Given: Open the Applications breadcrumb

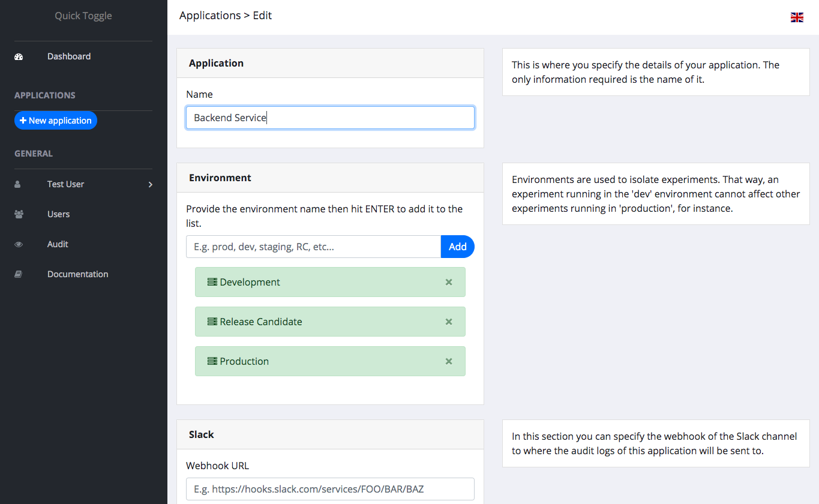Looking at the screenshot, I should point(210,15).
